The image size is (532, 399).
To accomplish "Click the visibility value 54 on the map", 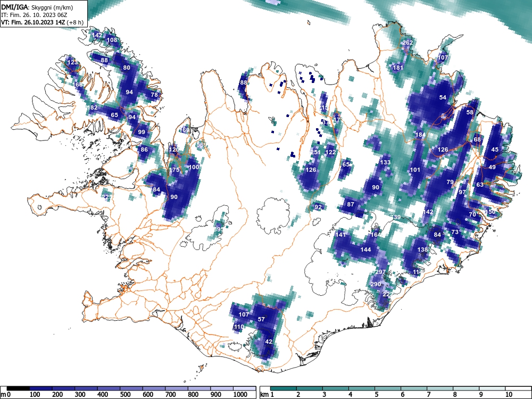I will [x=443, y=97].
